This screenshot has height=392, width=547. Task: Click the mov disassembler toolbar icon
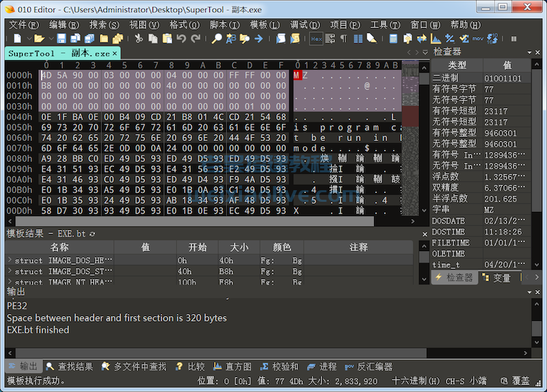click(x=478, y=38)
